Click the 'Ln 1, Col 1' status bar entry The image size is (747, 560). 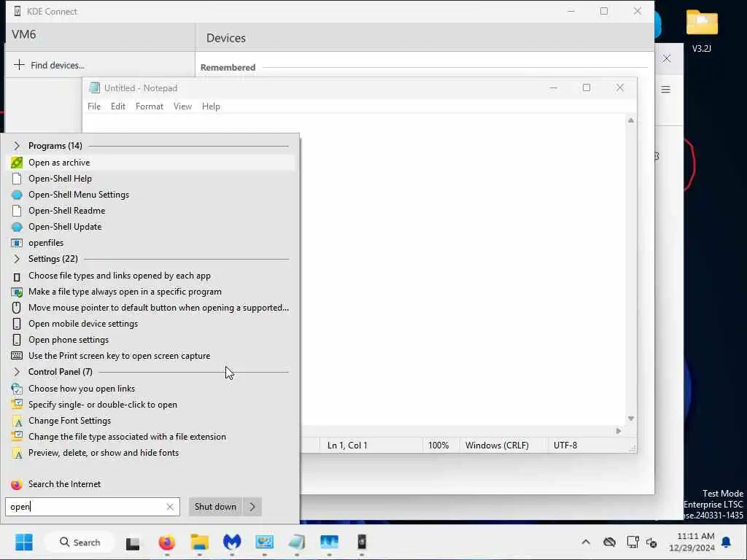347,446
